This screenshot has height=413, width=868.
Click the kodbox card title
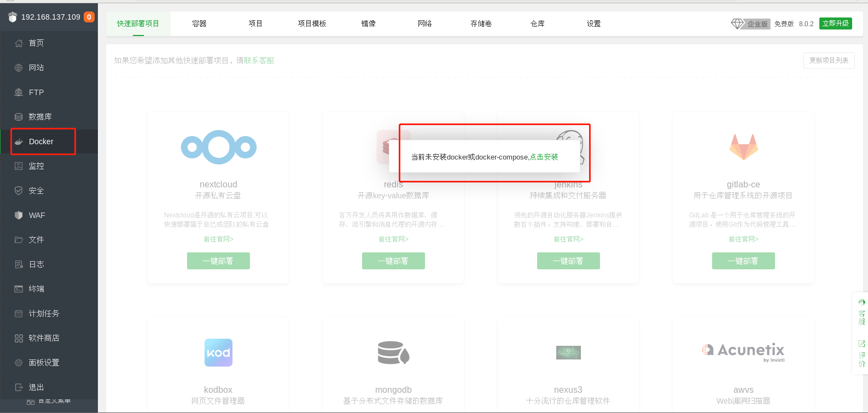218,390
